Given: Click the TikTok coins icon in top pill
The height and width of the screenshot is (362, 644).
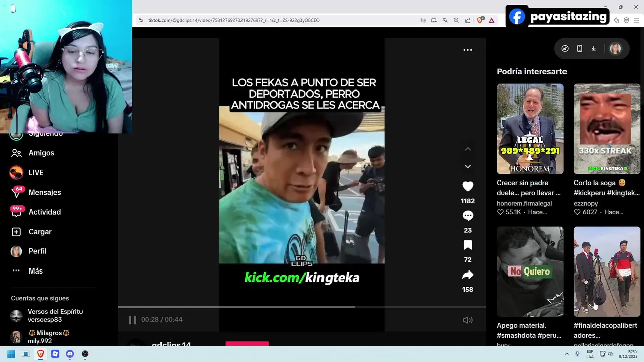Looking at the screenshot, I should pos(565,49).
